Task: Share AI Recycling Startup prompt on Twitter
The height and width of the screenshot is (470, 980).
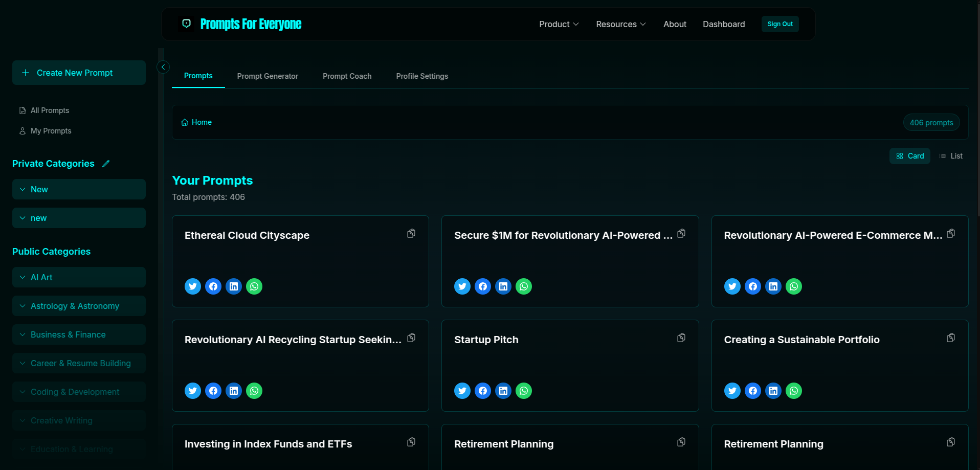Action: (193, 391)
